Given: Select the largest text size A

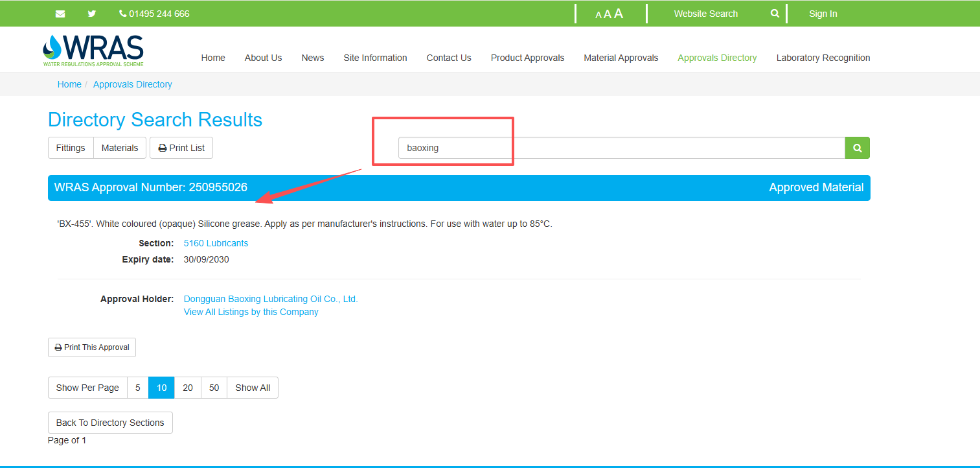Looking at the screenshot, I should point(619,14).
